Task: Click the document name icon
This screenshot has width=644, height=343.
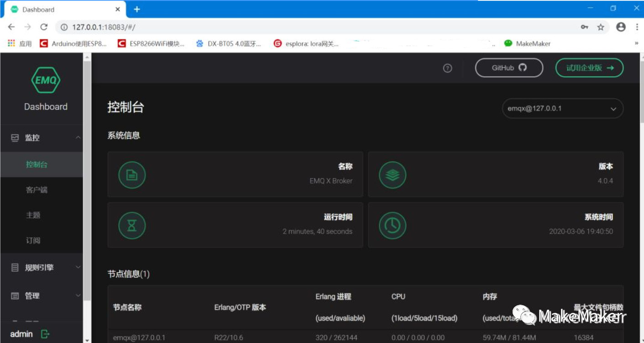Action: [x=132, y=175]
